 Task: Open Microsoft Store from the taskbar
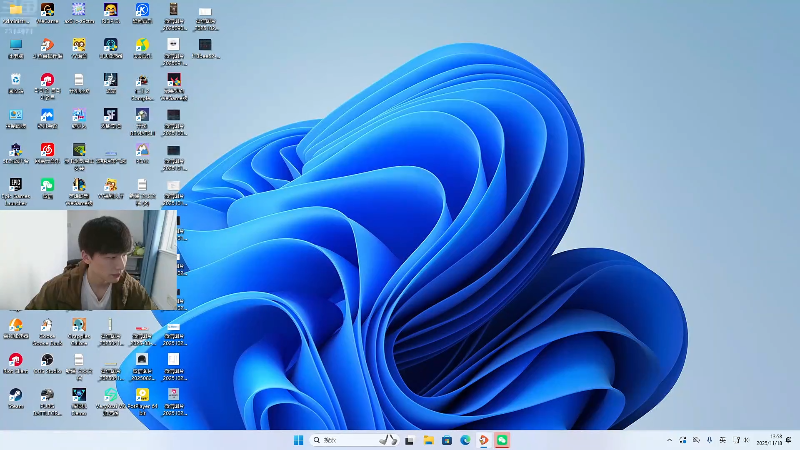(x=446, y=440)
